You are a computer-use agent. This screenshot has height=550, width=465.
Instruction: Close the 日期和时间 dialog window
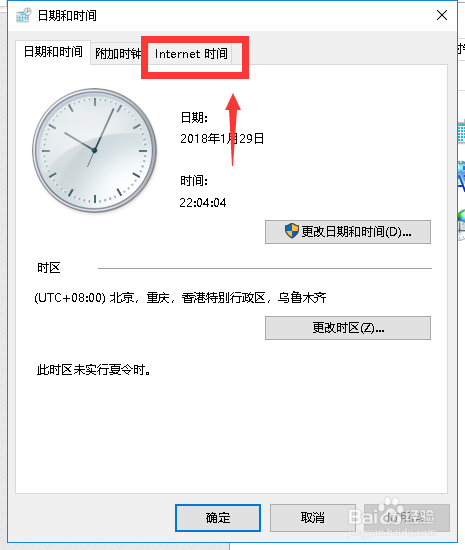pyautogui.click(x=442, y=15)
